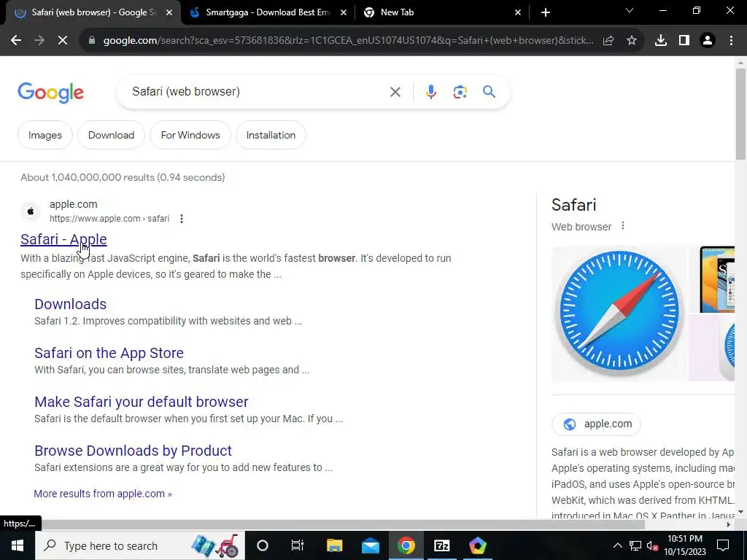
Task: Open the Safari - Apple result link
Action: click(63, 239)
